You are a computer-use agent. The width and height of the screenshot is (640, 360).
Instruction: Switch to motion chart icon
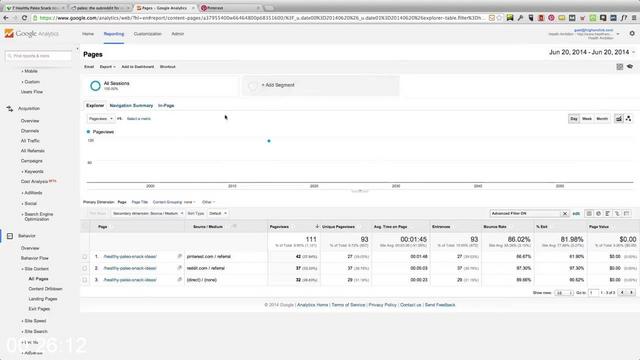(x=628, y=119)
